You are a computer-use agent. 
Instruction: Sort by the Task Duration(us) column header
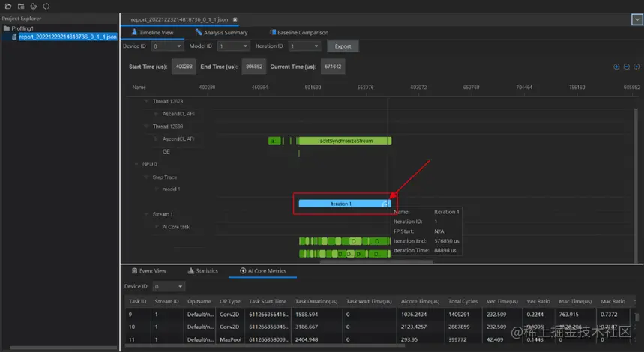pos(316,301)
